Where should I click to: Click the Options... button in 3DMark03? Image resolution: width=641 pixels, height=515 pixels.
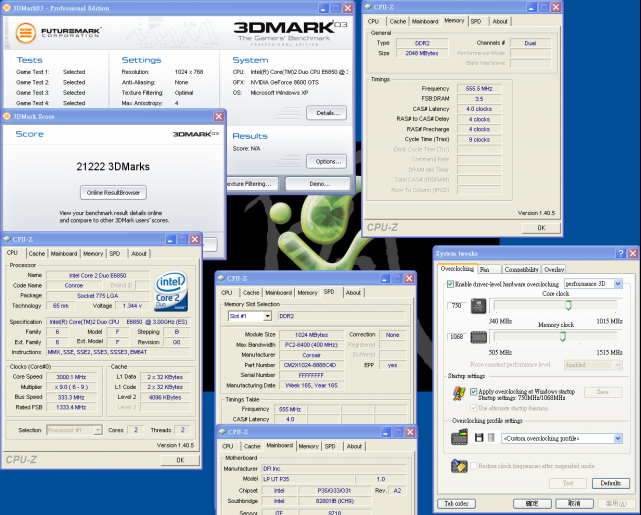click(x=327, y=161)
